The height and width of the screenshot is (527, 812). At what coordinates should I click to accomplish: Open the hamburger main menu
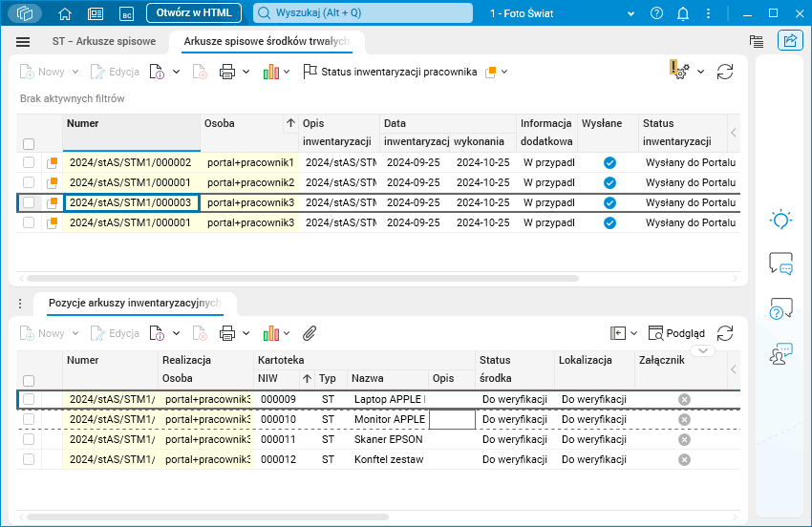(23, 42)
